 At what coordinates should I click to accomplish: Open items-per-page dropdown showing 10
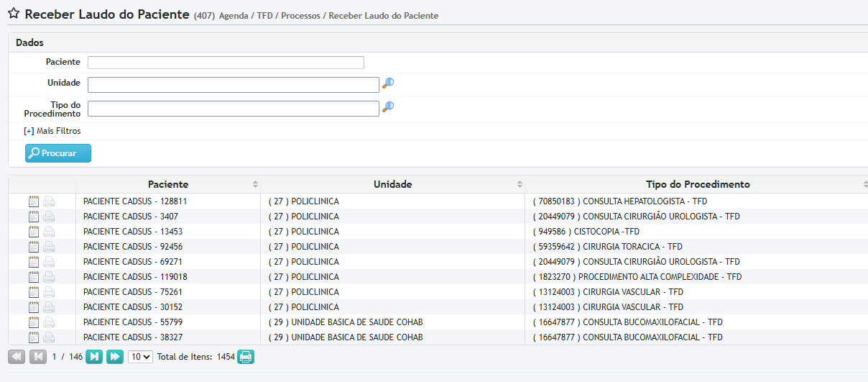(140, 357)
